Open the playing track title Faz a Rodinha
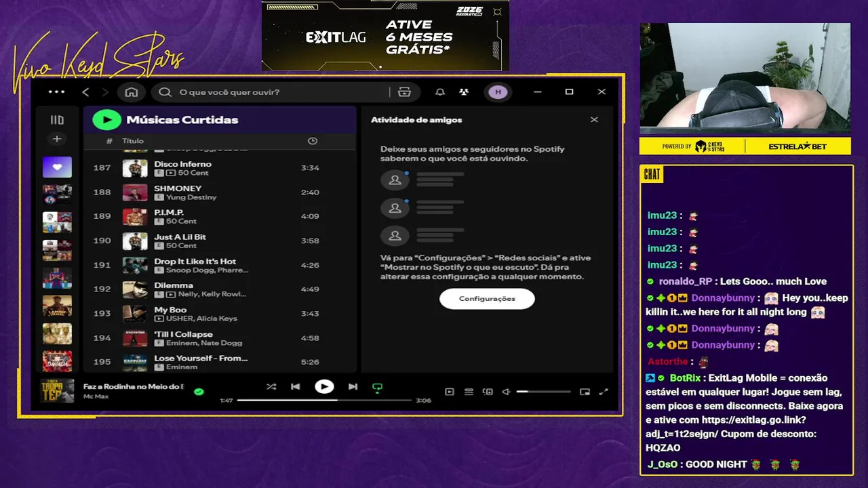 coord(134,386)
